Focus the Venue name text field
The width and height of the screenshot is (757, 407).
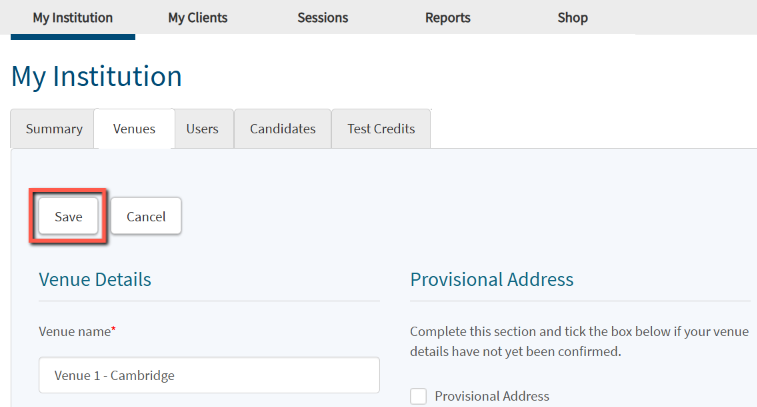[x=209, y=376]
